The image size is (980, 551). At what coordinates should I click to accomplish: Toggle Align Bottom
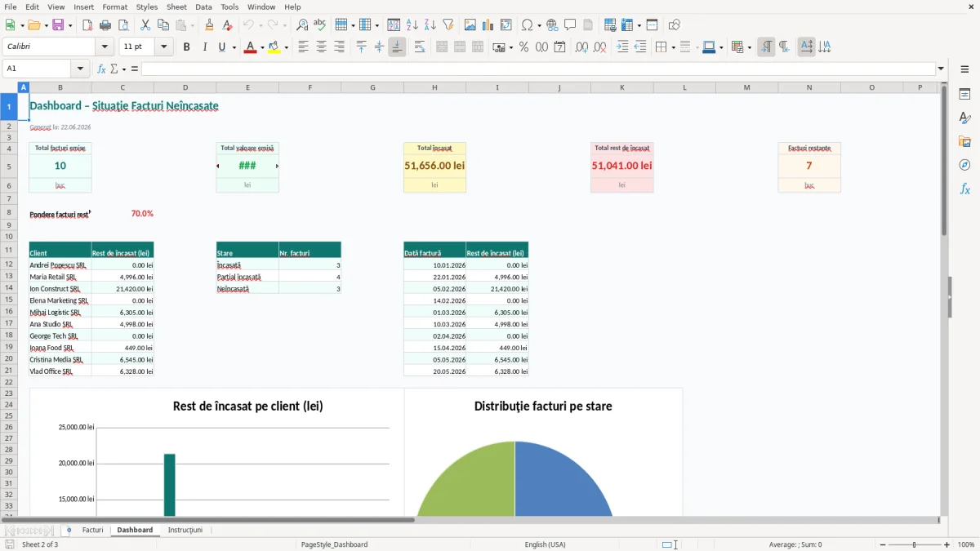tap(397, 47)
